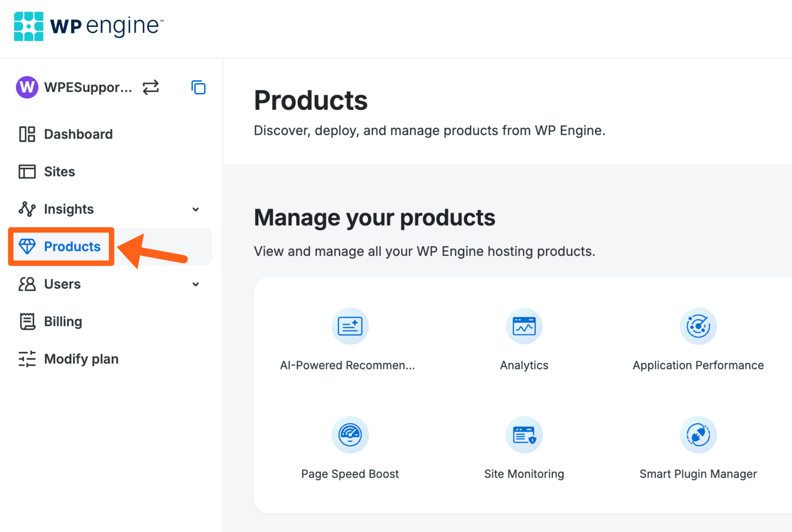Select Products in the sidebar
This screenshot has width=792, height=532.
pos(72,246)
